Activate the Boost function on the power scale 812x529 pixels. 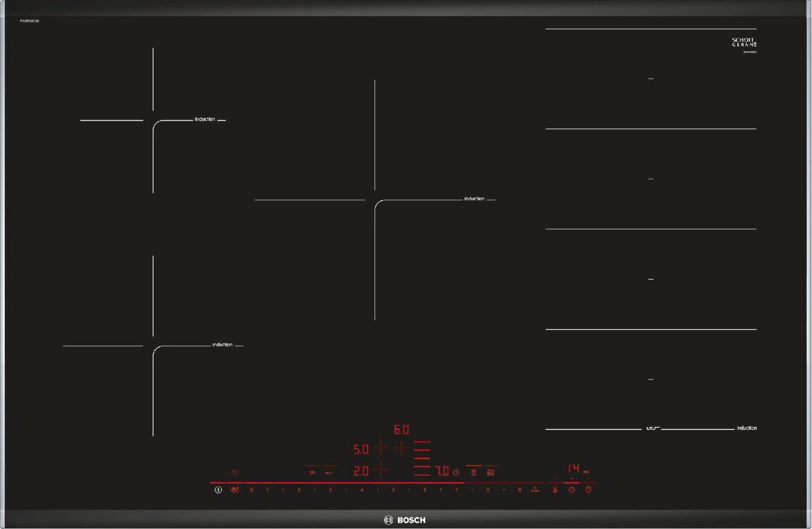click(535, 490)
